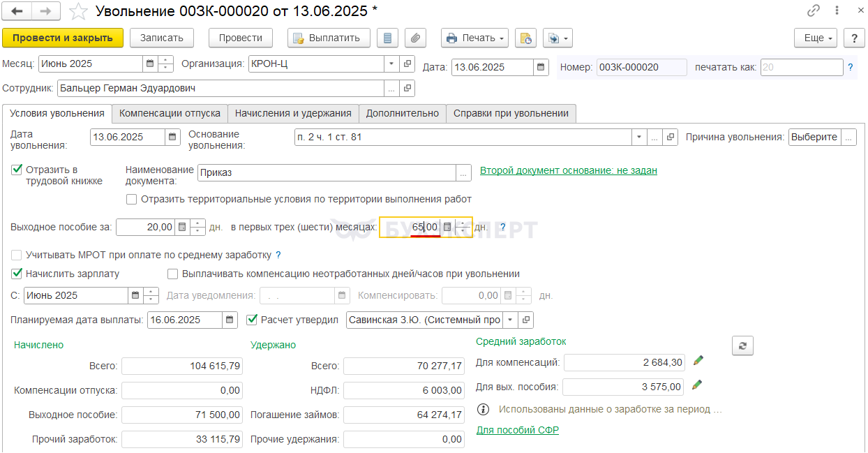
Task: Open Сотрудник card icon
Action: point(407,89)
